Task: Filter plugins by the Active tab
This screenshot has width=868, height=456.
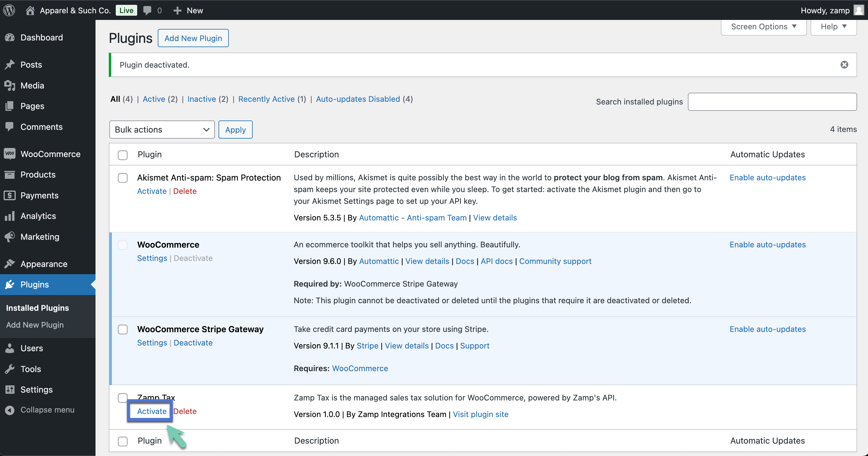Action: (154, 99)
